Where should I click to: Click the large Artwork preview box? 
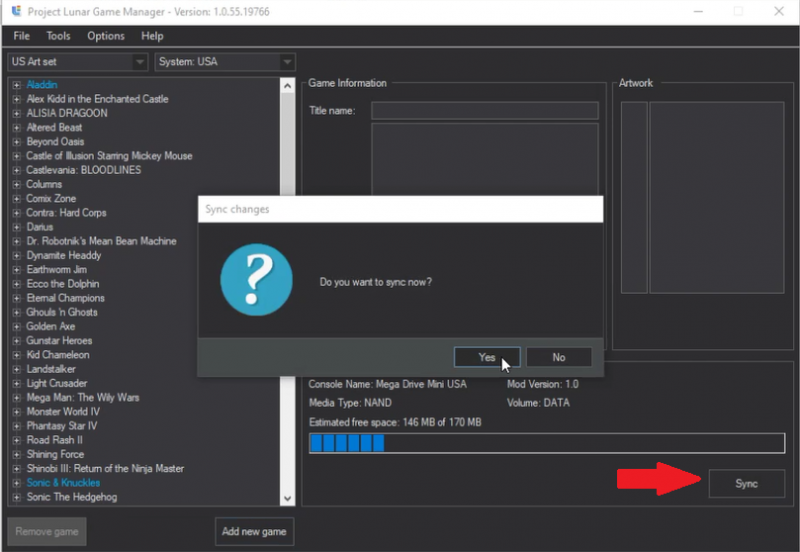pos(717,197)
